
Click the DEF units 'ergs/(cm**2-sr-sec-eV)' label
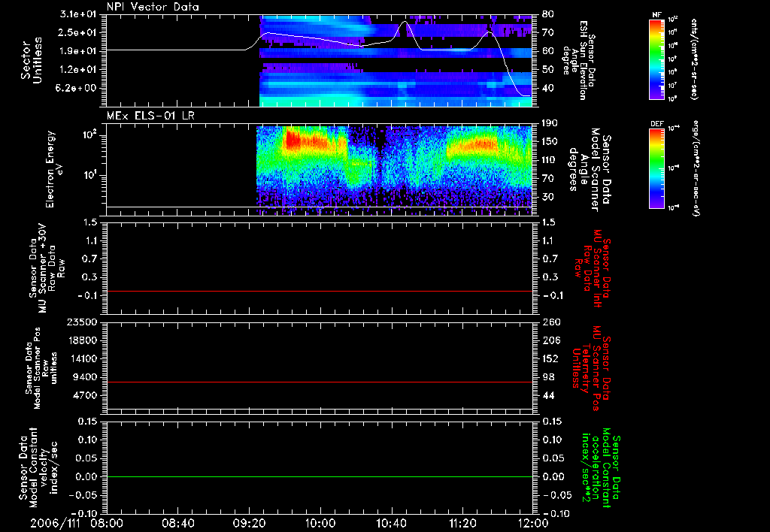click(696, 168)
